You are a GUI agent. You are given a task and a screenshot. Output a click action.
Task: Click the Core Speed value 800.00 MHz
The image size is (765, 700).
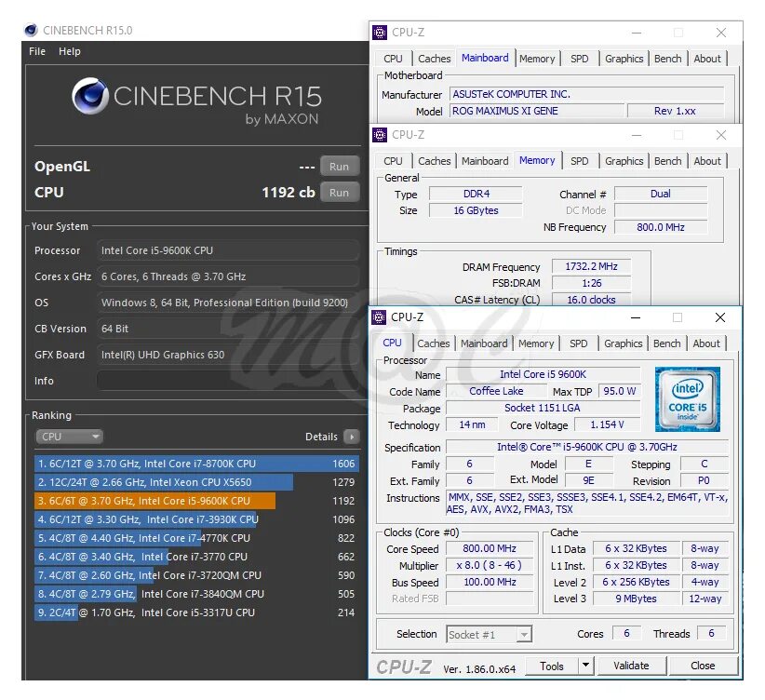pyautogui.click(x=490, y=548)
